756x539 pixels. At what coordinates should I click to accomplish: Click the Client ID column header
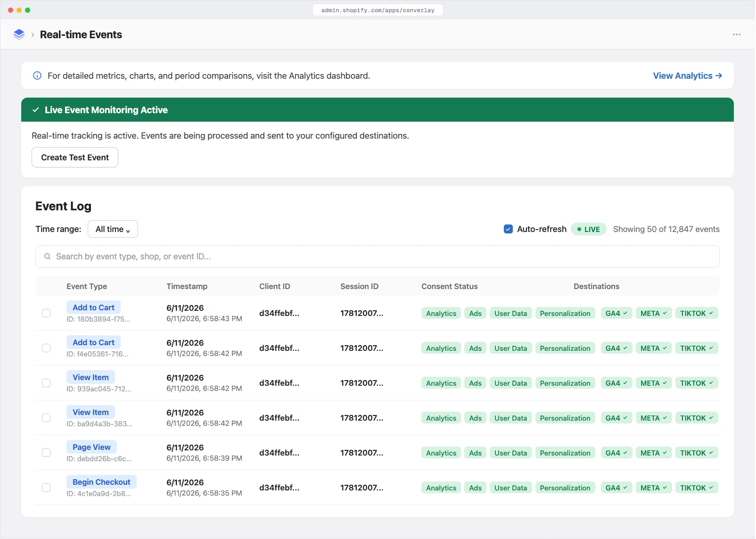(275, 286)
